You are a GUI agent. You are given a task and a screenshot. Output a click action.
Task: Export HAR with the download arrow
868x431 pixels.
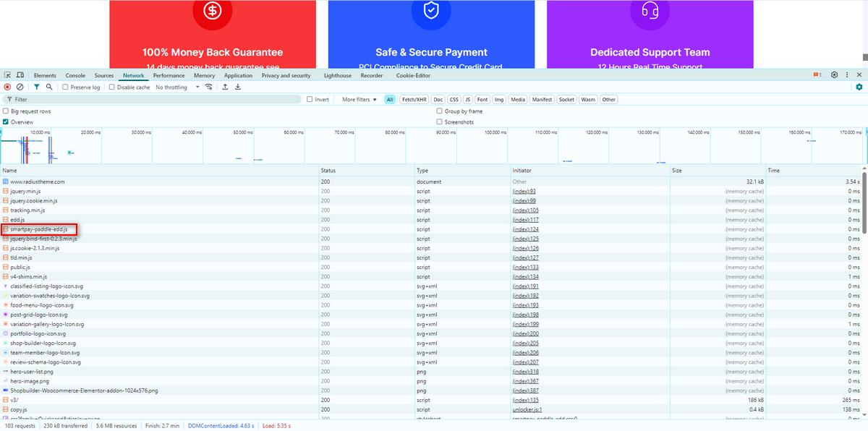(x=238, y=87)
